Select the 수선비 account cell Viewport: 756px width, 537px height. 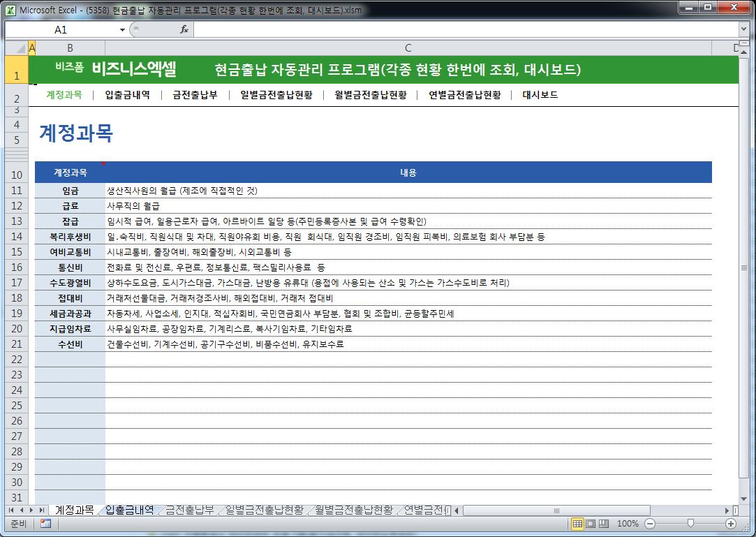pos(70,344)
